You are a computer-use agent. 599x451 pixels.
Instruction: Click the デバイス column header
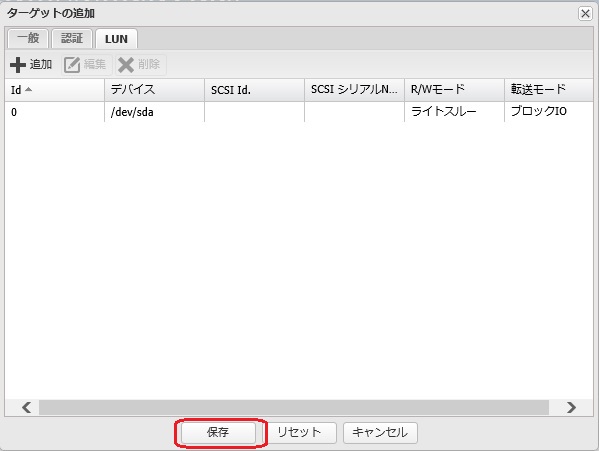[154, 90]
